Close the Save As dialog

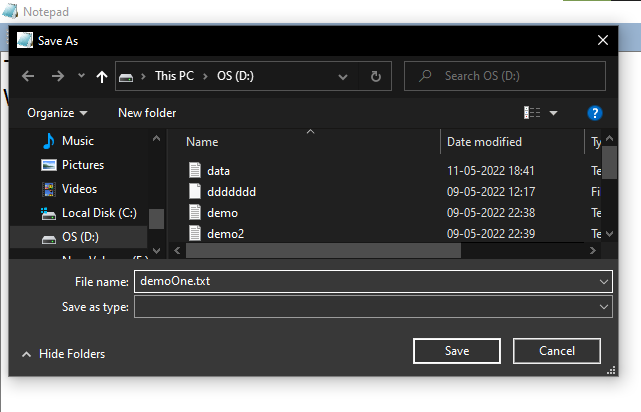(603, 40)
